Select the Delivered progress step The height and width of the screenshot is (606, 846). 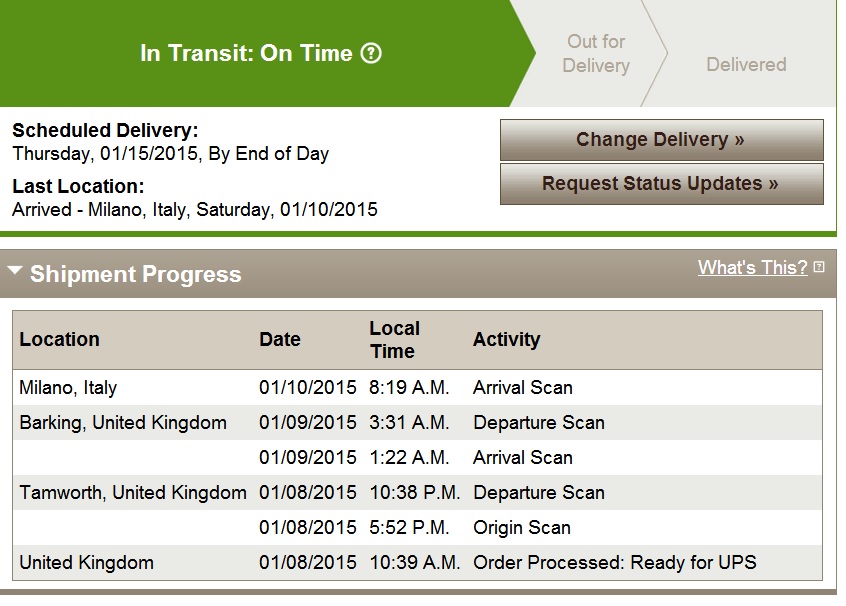pyautogui.click(x=746, y=65)
